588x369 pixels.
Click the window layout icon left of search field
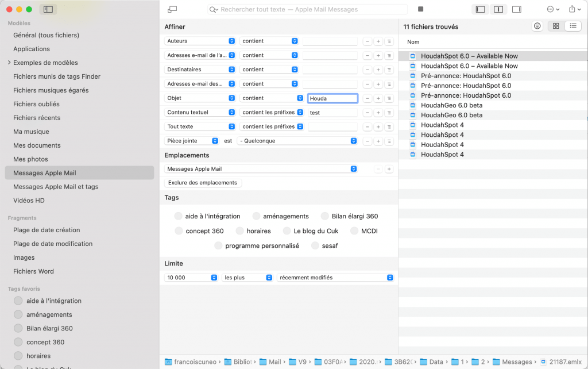click(x=172, y=9)
